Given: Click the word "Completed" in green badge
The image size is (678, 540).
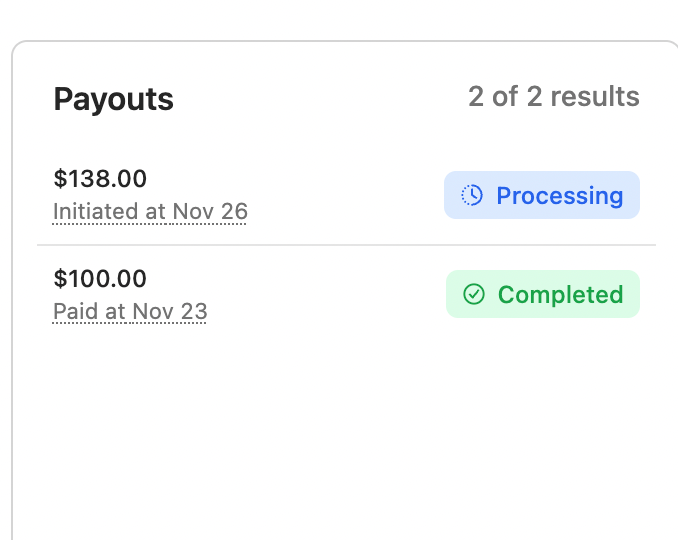Looking at the screenshot, I should coord(560,294).
